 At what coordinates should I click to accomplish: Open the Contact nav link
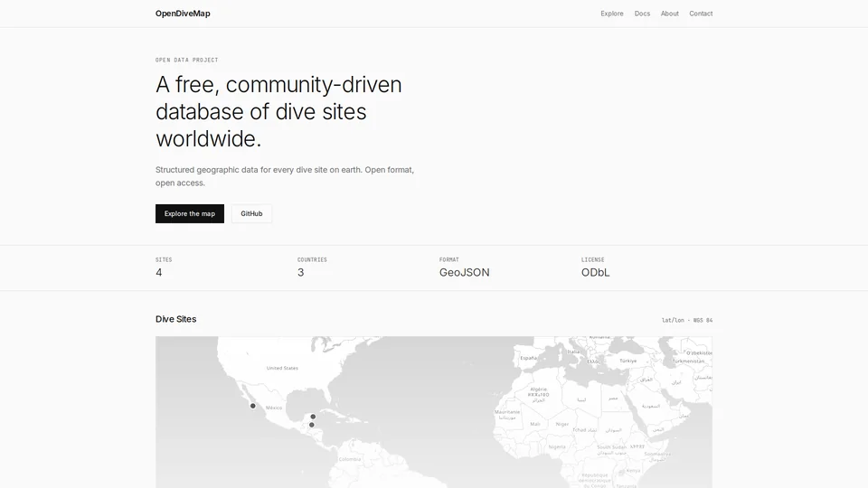click(701, 14)
